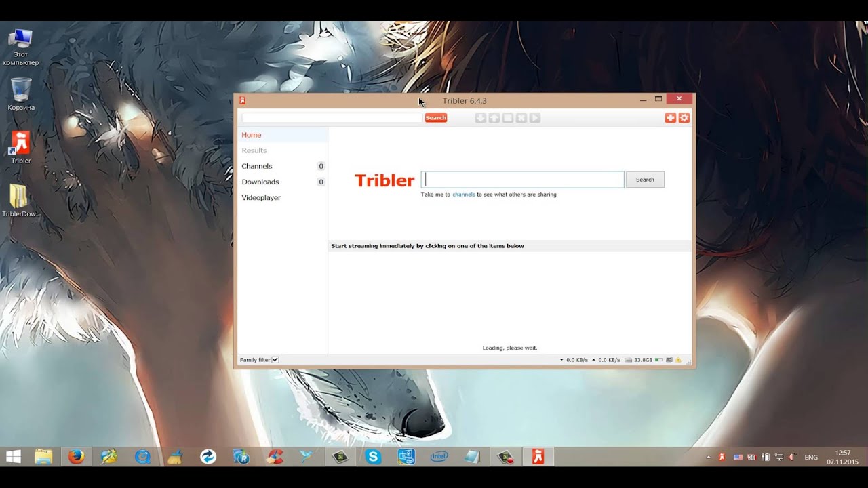Open the CCleaner taskbar icon
The height and width of the screenshot is (488, 868).
(274, 457)
